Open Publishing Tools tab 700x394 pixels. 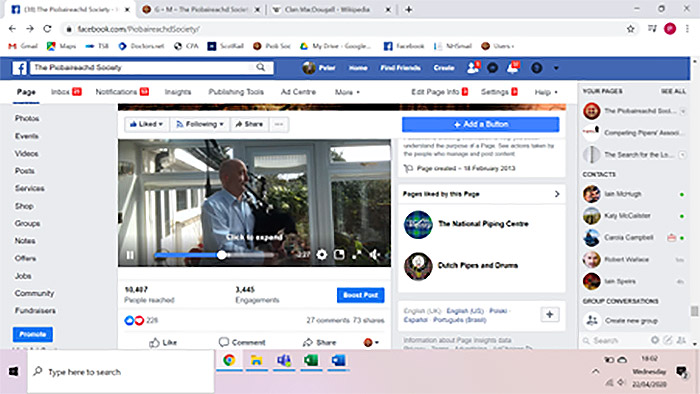point(236,92)
